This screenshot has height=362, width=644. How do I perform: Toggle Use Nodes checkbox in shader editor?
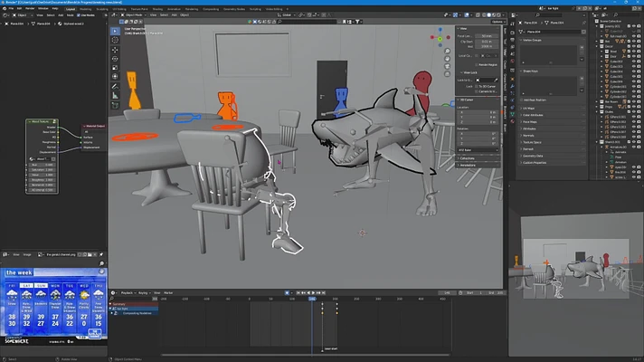pos(79,15)
